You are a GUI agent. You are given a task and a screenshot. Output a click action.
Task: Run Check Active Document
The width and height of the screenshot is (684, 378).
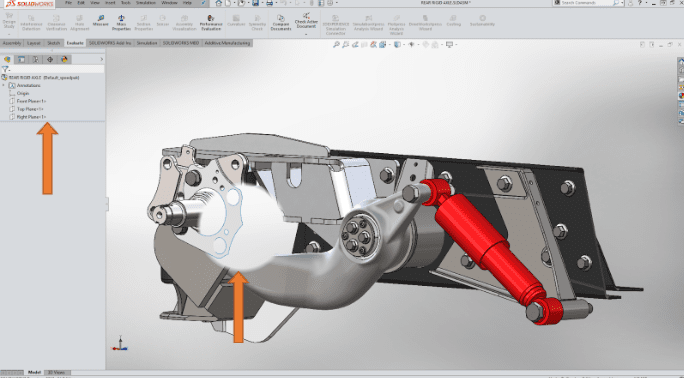point(306,20)
